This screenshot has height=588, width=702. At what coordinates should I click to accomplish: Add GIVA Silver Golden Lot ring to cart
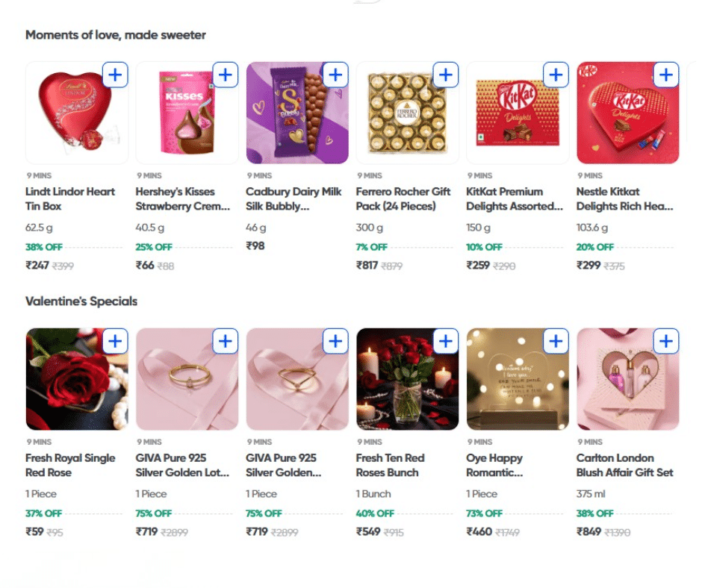click(226, 341)
